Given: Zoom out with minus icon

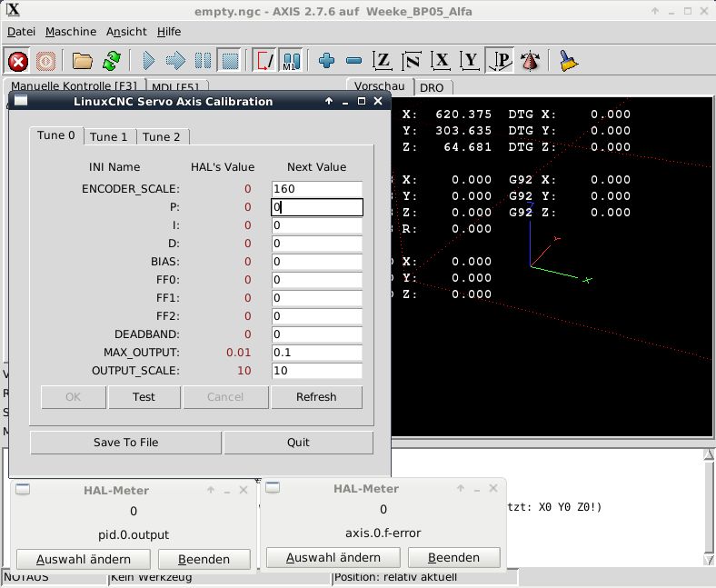Looking at the screenshot, I should (x=354, y=61).
